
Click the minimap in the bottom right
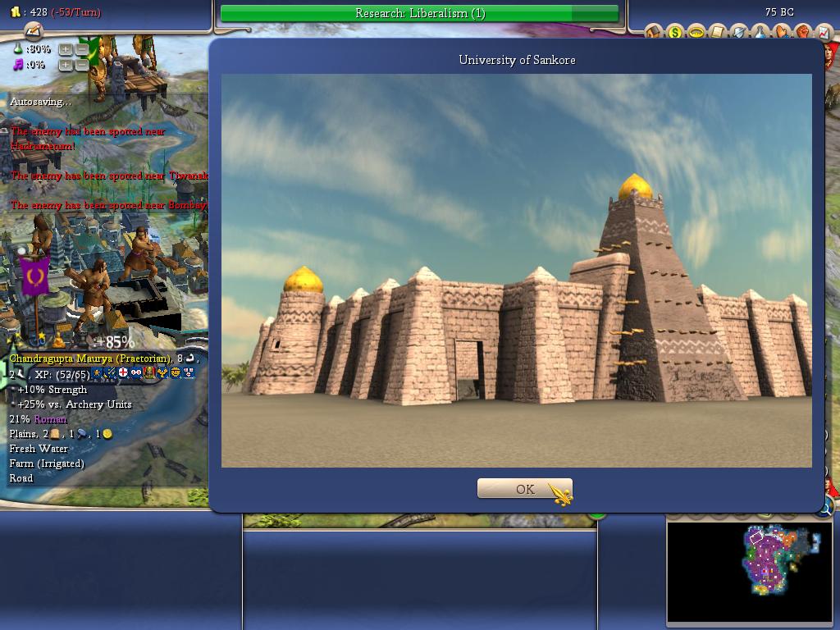[x=748, y=572]
